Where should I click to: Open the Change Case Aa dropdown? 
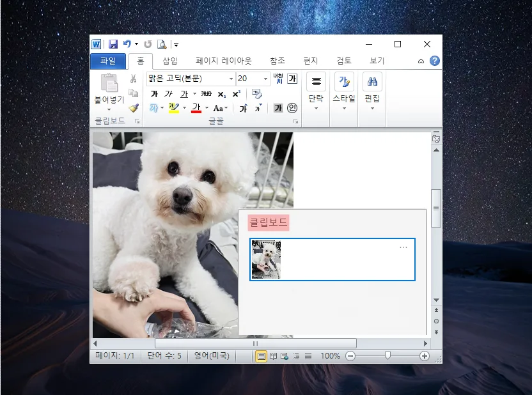click(x=220, y=109)
